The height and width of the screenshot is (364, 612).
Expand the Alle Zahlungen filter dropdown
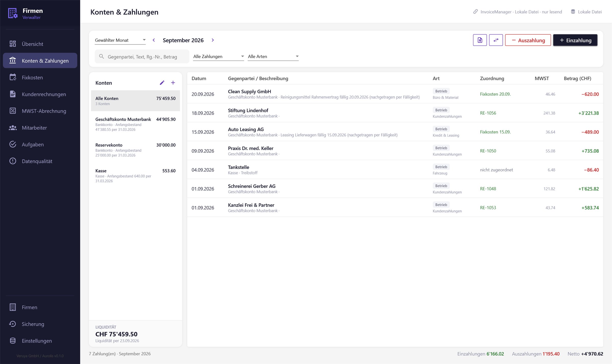pos(219,57)
